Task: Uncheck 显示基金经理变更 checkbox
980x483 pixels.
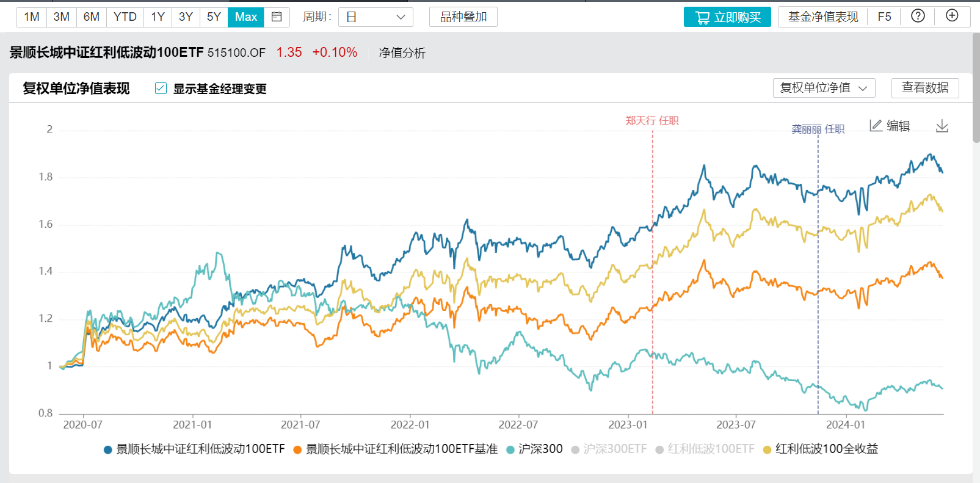Action: point(161,89)
